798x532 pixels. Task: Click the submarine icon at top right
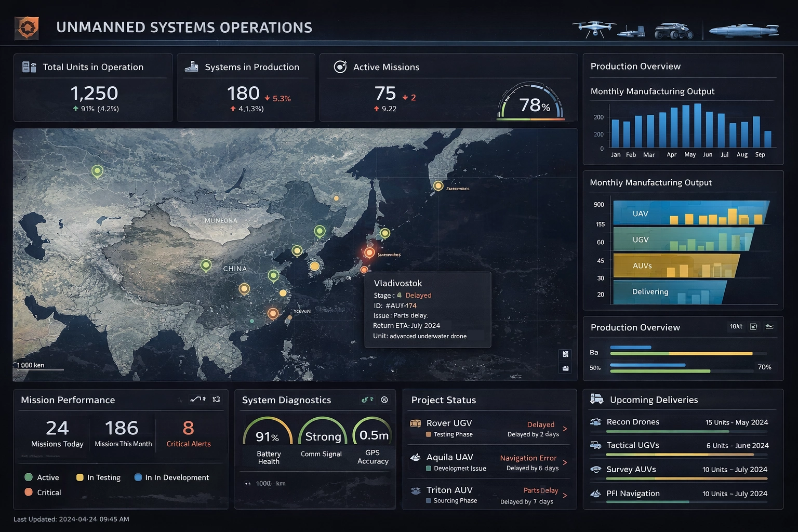(x=743, y=30)
